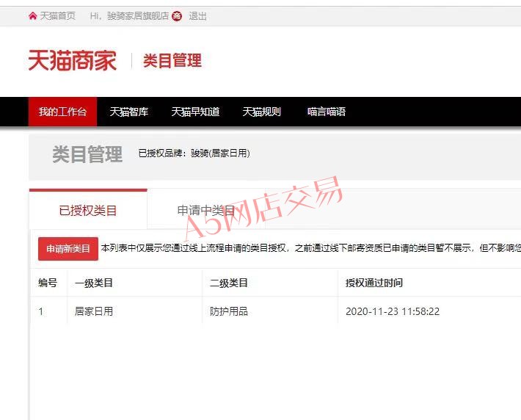Select the 我的工作台 navigation tab
The height and width of the screenshot is (420, 521).
point(62,112)
